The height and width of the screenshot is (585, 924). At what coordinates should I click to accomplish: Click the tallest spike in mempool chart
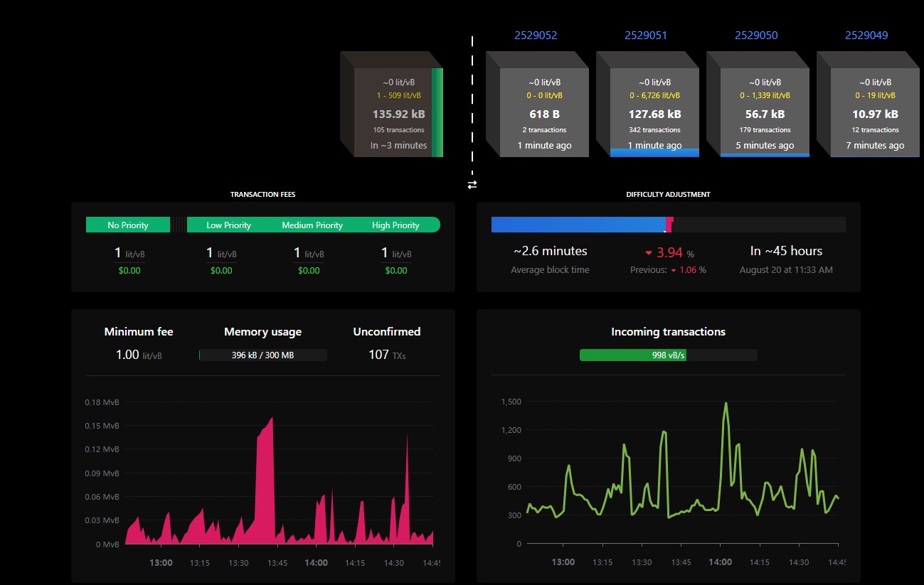pyautogui.click(x=272, y=418)
